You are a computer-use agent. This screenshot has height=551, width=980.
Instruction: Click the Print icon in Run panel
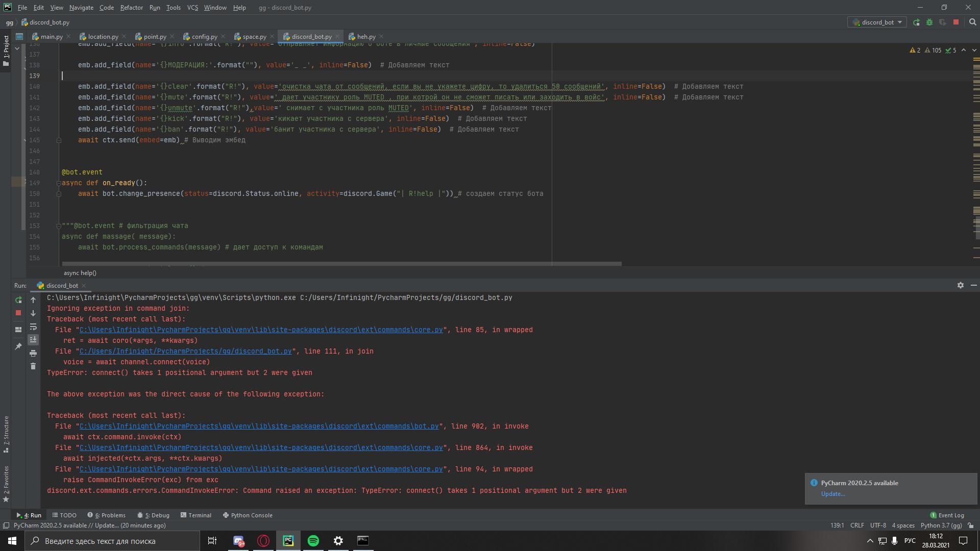coord(33,353)
